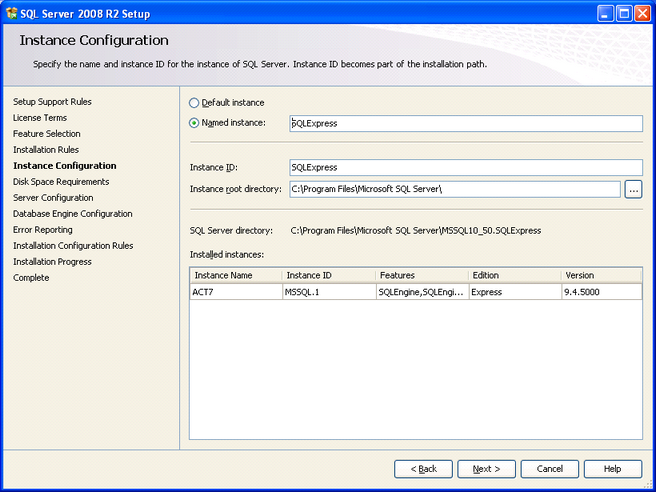Open Help for this setup page

612,469
